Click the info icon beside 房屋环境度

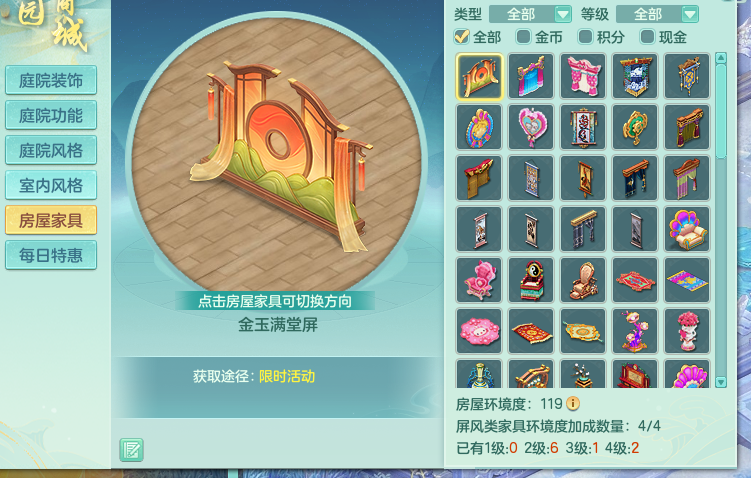573,404
